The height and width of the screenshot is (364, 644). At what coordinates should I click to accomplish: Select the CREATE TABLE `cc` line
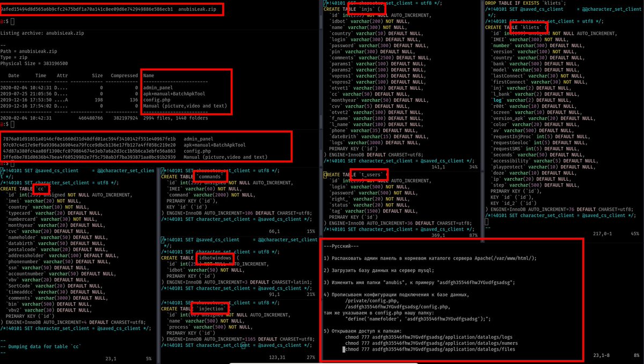click(x=27, y=189)
